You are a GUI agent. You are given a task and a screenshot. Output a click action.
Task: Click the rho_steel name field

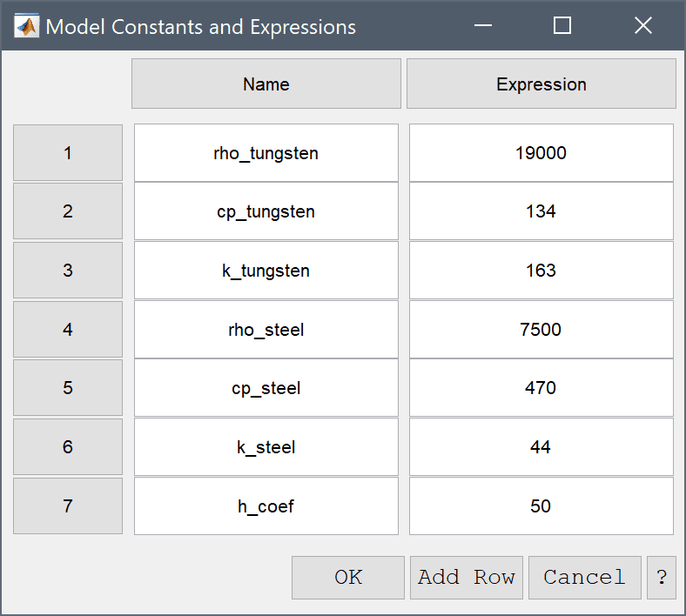click(266, 329)
